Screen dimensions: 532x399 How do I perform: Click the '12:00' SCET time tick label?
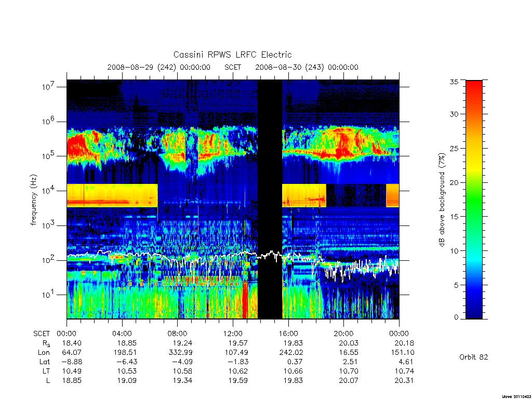point(233,334)
